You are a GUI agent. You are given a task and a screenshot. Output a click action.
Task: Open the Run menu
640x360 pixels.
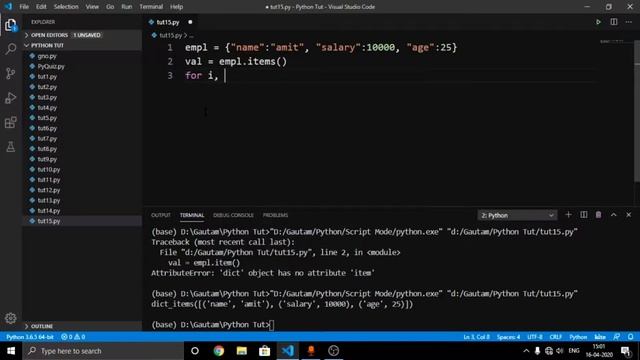(127, 7)
